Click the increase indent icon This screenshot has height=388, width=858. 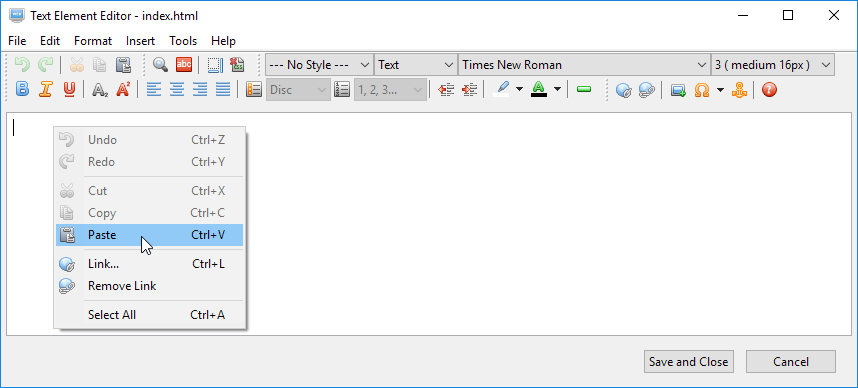(469, 89)
